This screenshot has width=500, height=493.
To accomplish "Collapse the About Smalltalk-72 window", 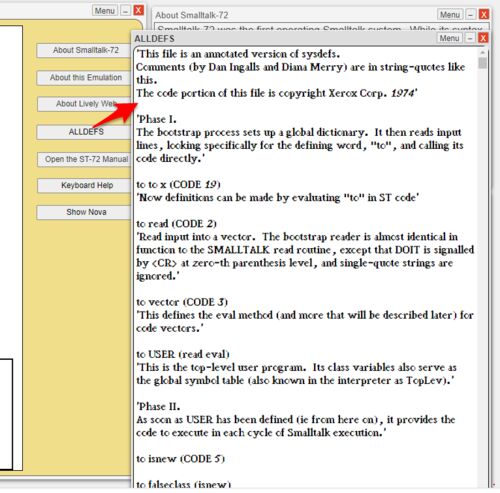I will click(470, 15).
